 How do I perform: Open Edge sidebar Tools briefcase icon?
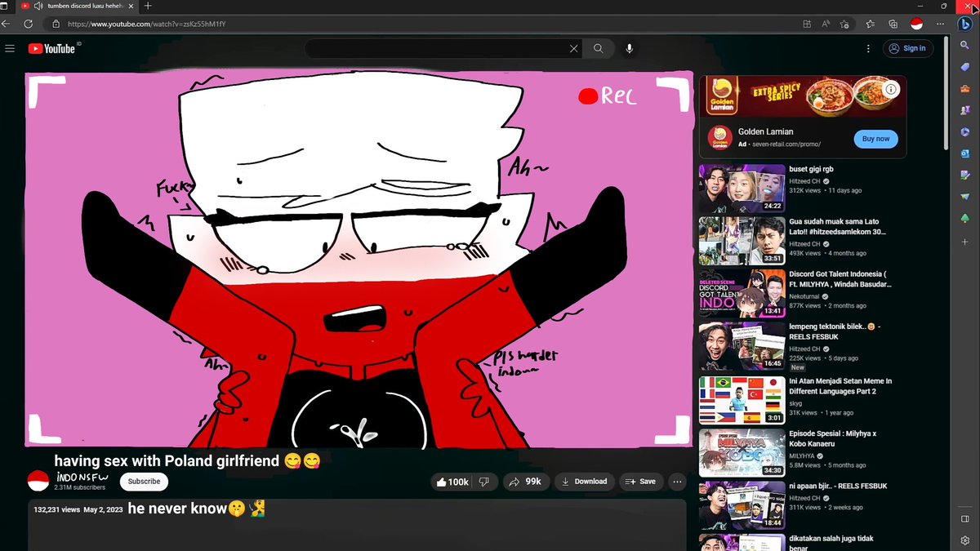[x=964, y=88]
